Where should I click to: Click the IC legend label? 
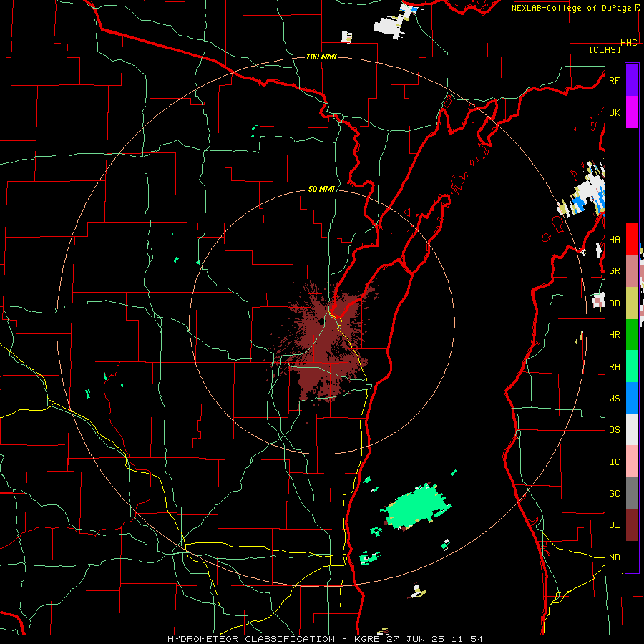[x=614, y=462]
